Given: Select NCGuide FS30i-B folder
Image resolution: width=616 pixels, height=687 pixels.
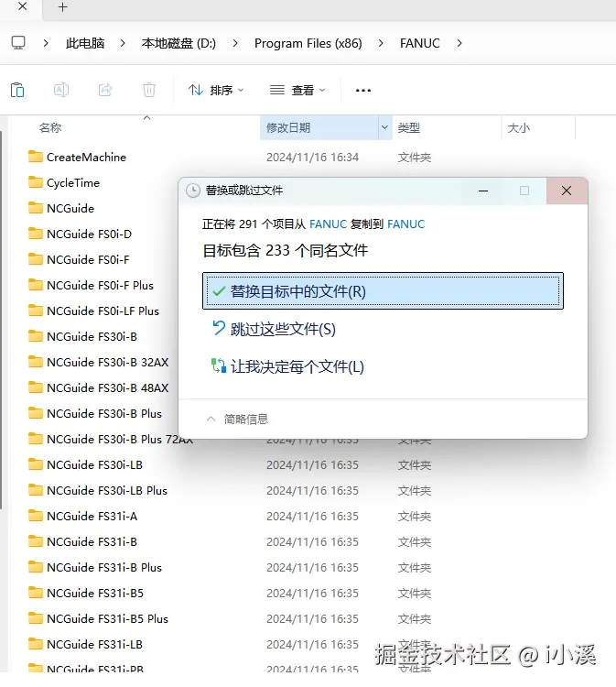Looking at the screenshot, I should [x=82, y=336].
